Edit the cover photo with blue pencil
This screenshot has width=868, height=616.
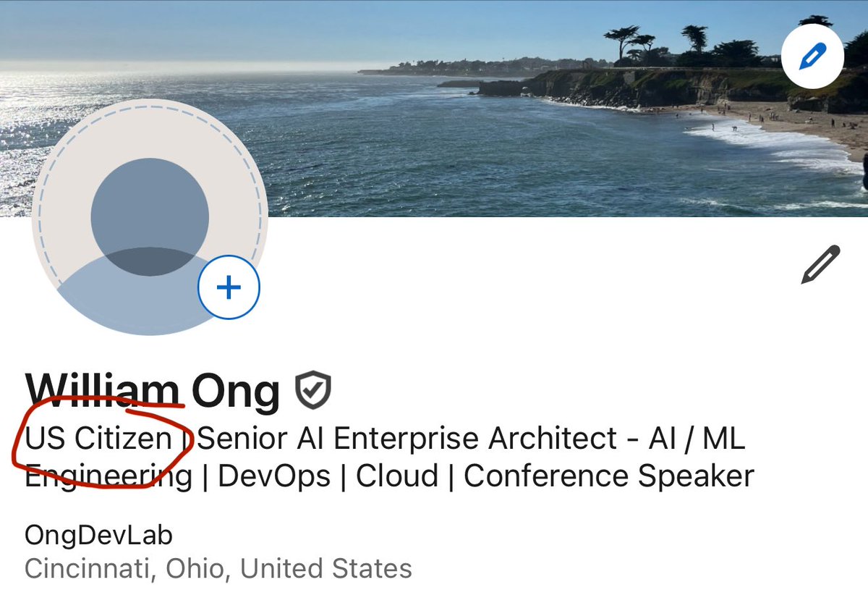(812, 56)
